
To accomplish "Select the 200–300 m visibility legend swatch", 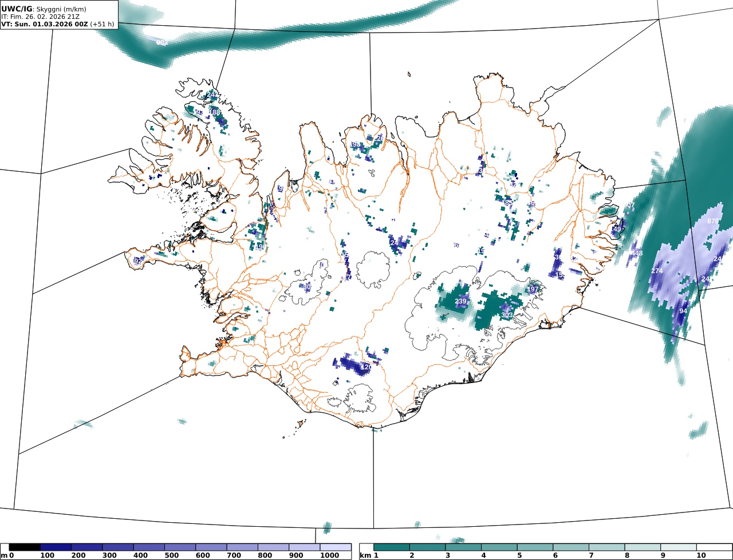I will click(x=86, y=547).
